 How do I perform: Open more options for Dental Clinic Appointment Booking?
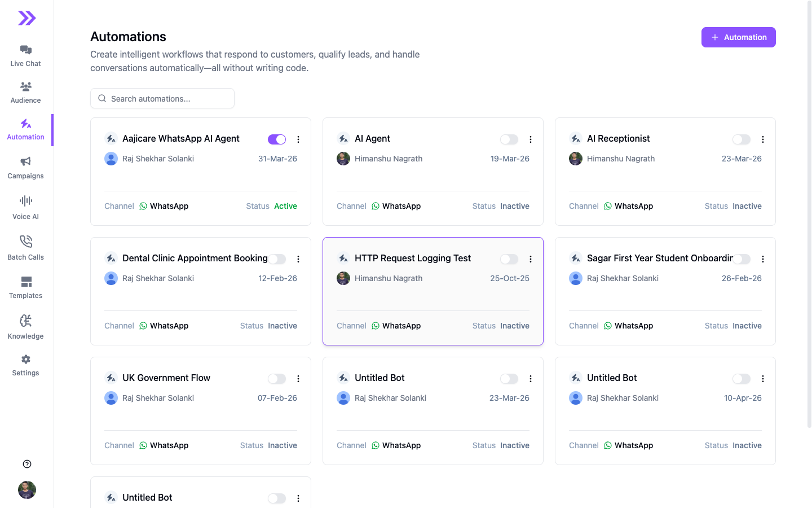(x=298, y=259)
